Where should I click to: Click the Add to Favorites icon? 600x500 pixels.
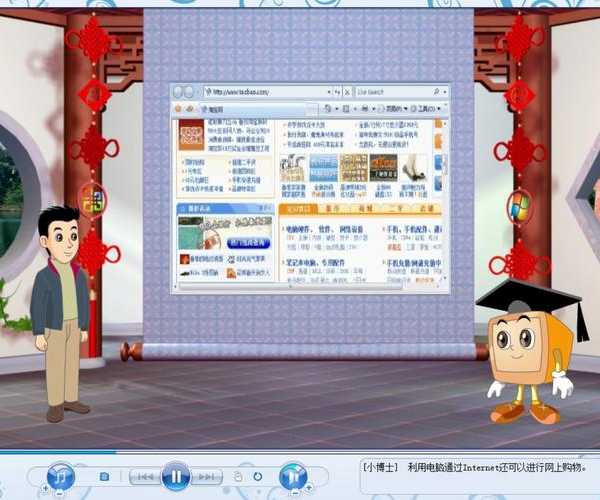click(x=189, y=109)
